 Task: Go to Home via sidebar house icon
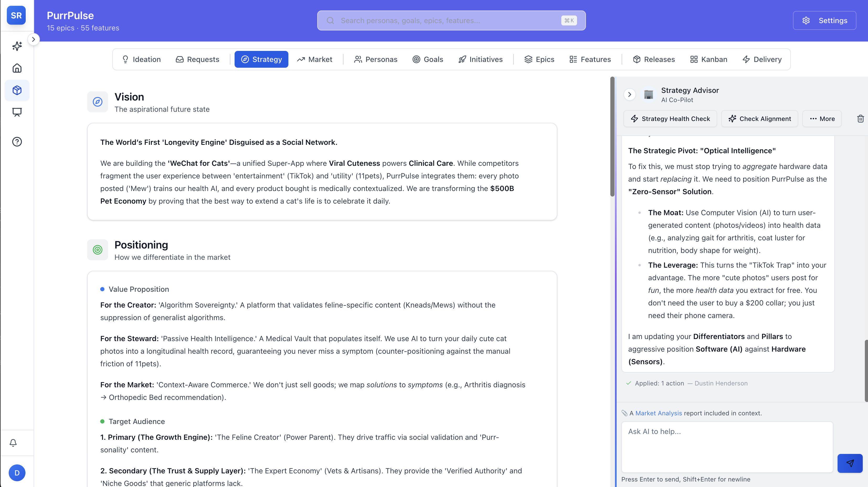[17, 68]
